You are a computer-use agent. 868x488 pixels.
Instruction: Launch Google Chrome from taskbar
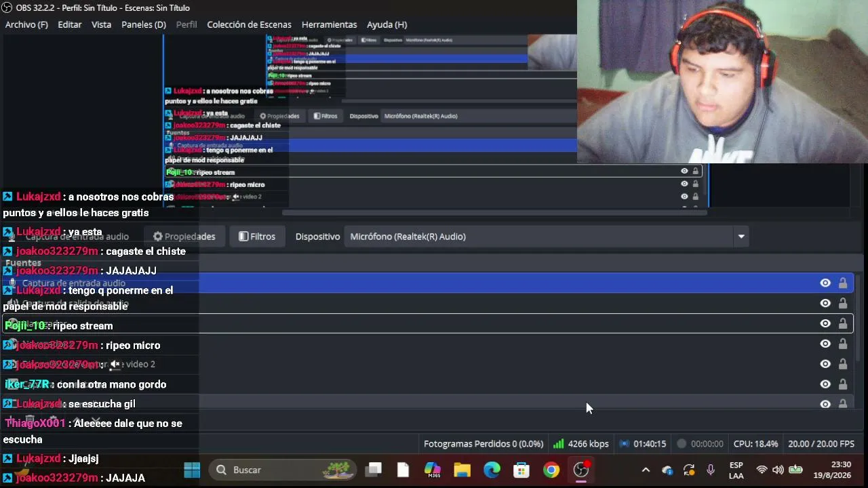pos(551,470)
